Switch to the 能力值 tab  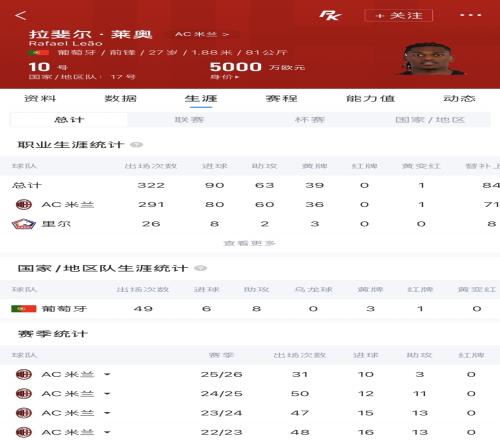point(370,98)
